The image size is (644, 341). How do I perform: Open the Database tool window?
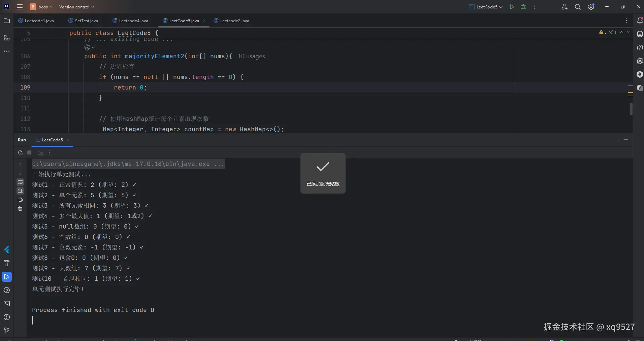(x=640, y=34)
